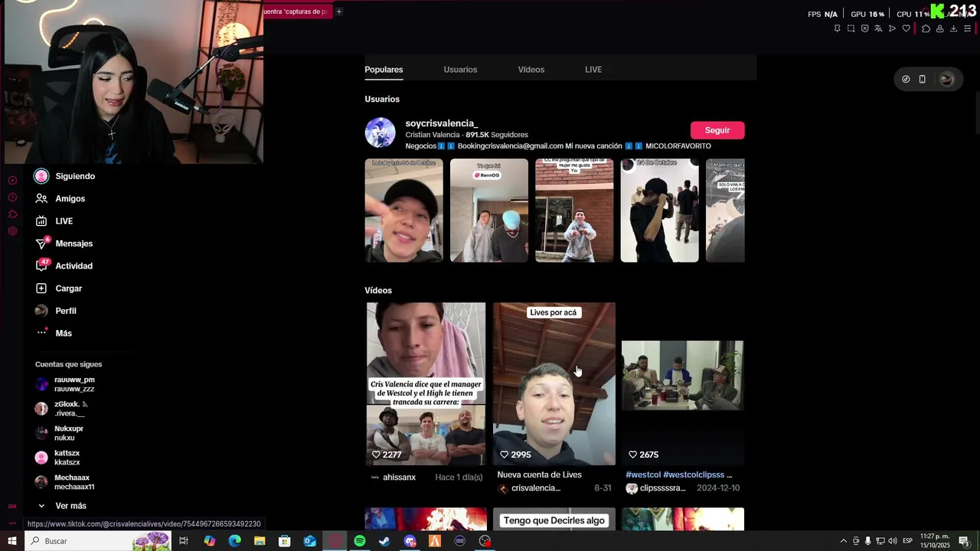Click TikTok app icon in floating pill

click(x=906, y=79)
